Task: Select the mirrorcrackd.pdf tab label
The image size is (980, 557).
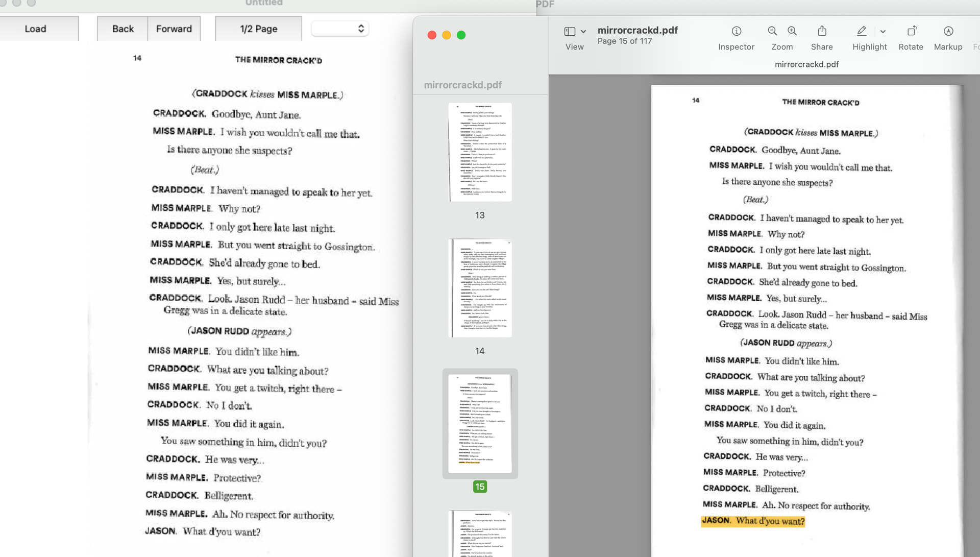Action: (806, 64)
